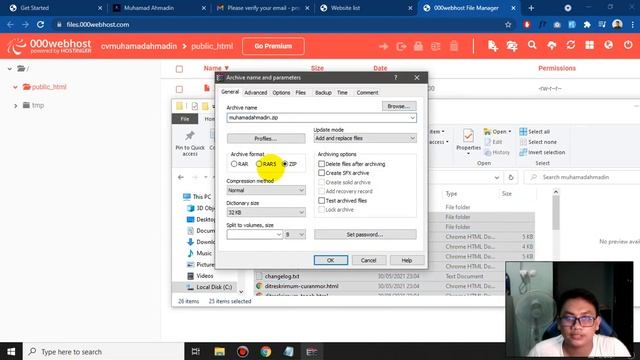Click Select all in Explorer ribbon
This screenshot has height=360, width=640.
pyautogui.click(x=535, y=131)
